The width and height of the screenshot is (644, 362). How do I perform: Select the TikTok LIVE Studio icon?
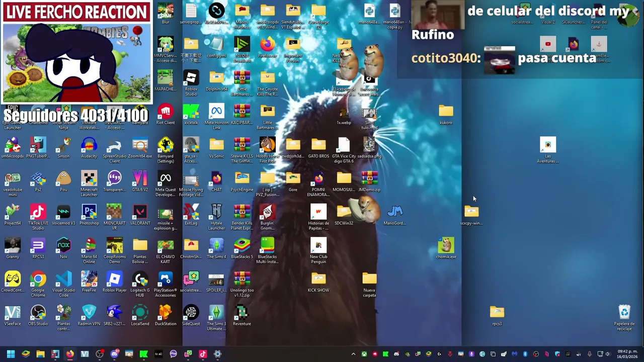tap(38, 217)
